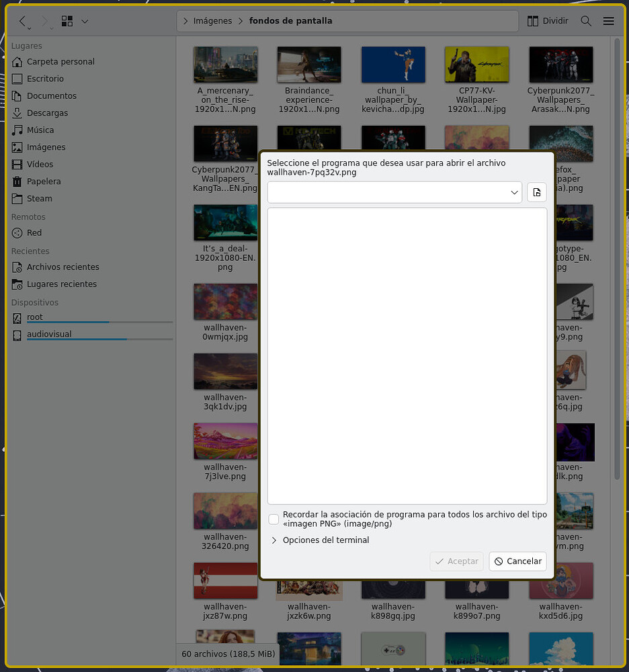This screenshot has height=672, width=629.
Task: Click the back navigation arrow
Action: tap(22, 21)
